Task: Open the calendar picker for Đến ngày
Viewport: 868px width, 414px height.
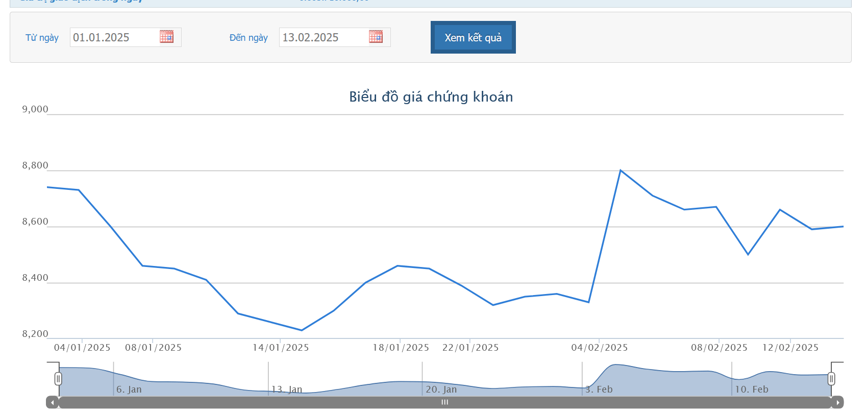Action: 376,37
